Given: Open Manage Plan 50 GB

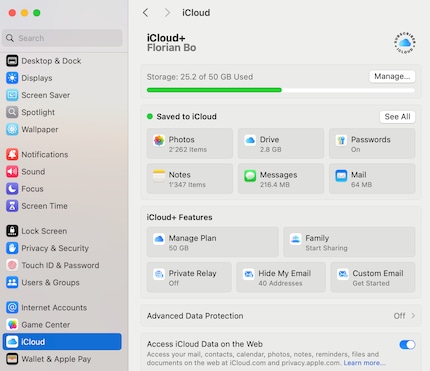Looking at the screenshot, I should click(213, 242).
